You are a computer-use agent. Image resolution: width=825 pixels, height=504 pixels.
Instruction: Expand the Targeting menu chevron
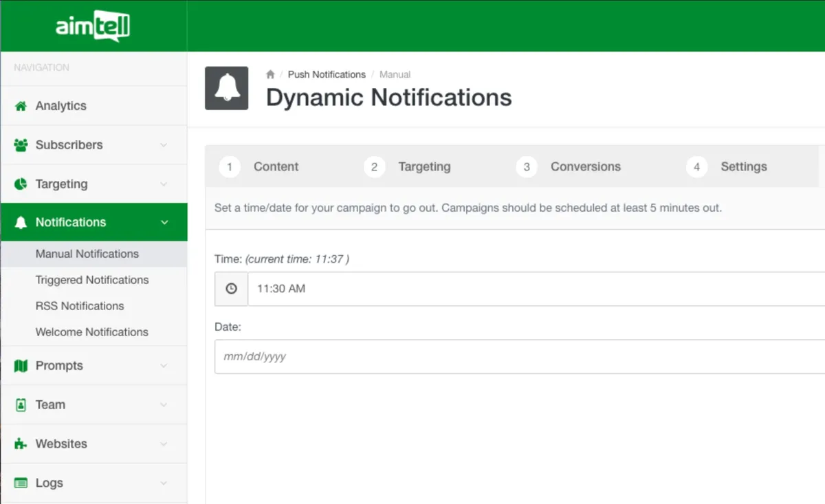point(164,184)
